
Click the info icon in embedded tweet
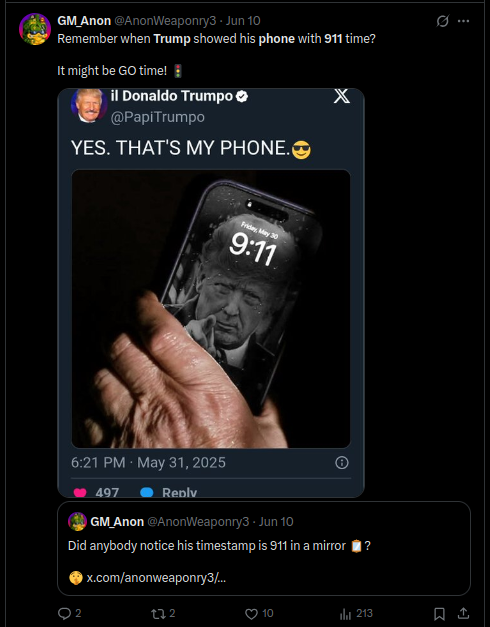(342, 463)
